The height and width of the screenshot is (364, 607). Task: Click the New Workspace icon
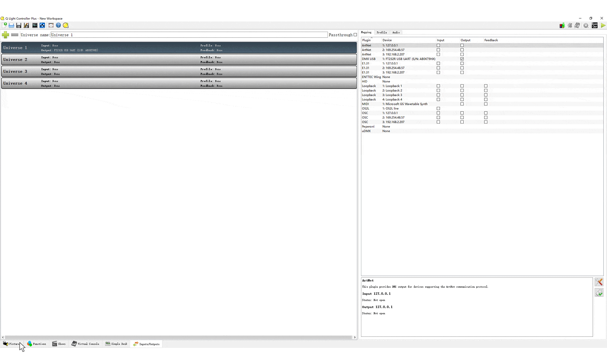click(x=4, y=25)
